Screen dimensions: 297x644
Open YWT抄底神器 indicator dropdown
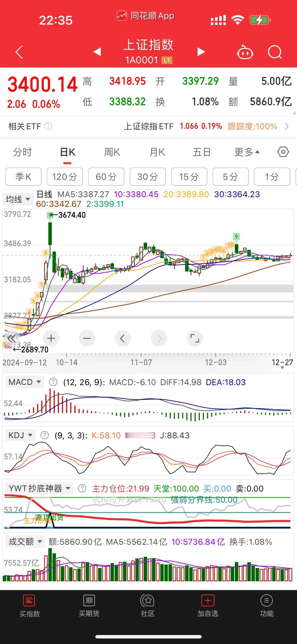tap(39, 488)
